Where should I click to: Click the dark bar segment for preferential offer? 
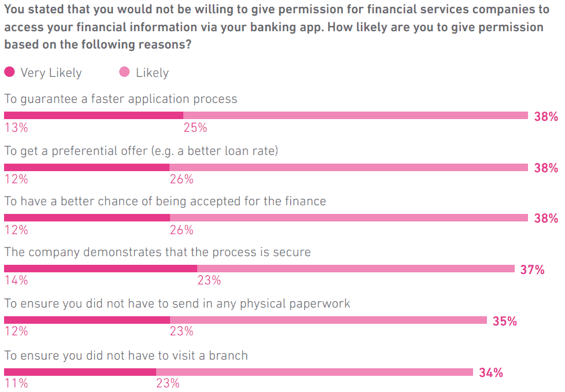pyautogui.click(x=87, y=168)
